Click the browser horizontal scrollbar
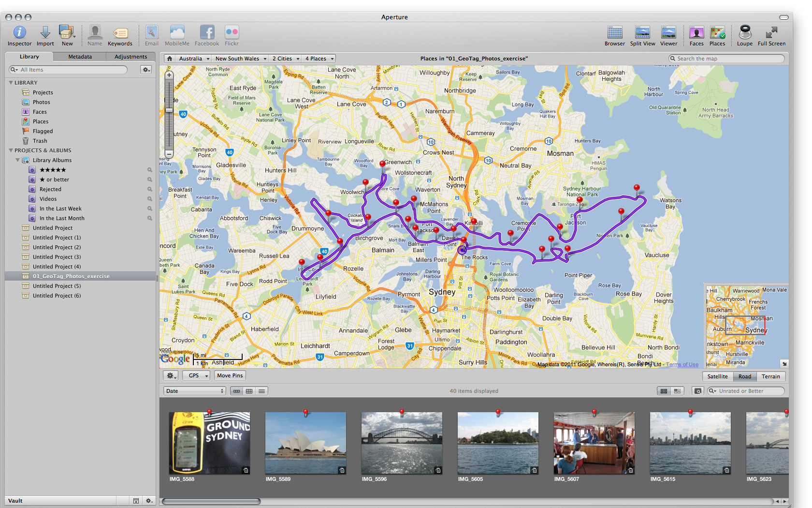Screen dimensions: 812x508 (211, 502)
